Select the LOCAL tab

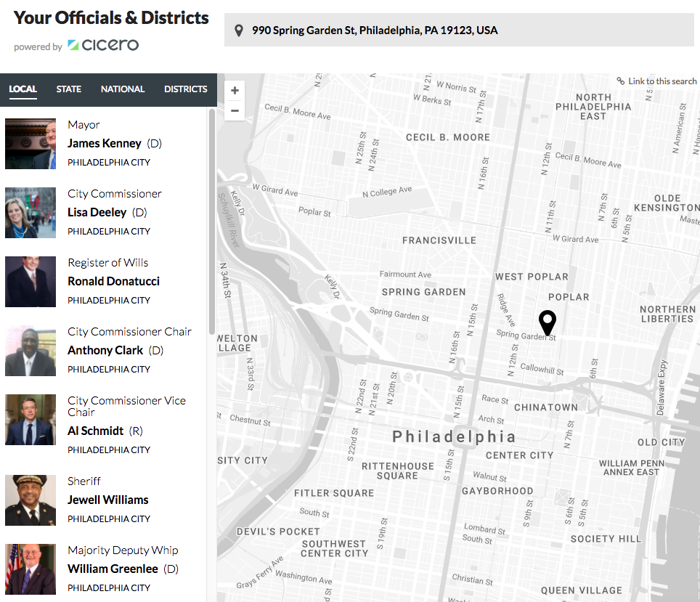(x=23, y=89)
